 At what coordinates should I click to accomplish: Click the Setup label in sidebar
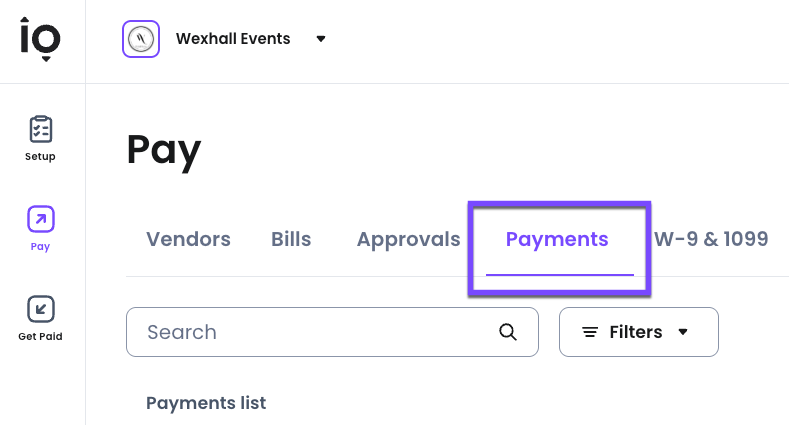(41, 157)
